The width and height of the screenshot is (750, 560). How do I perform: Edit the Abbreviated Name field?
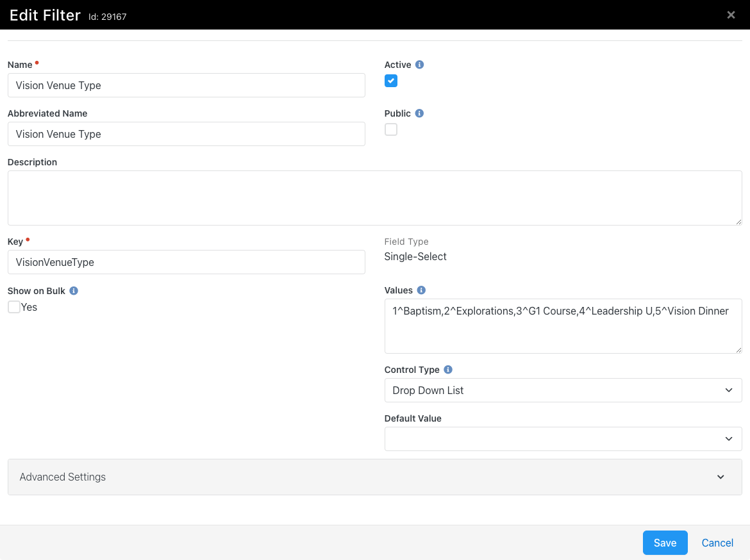tap(186, 134)
